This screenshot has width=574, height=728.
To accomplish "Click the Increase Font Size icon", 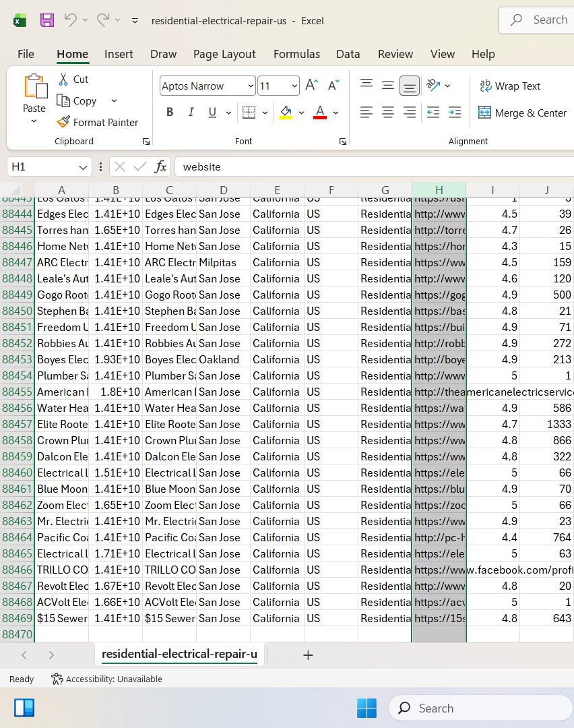I will 311,86.
